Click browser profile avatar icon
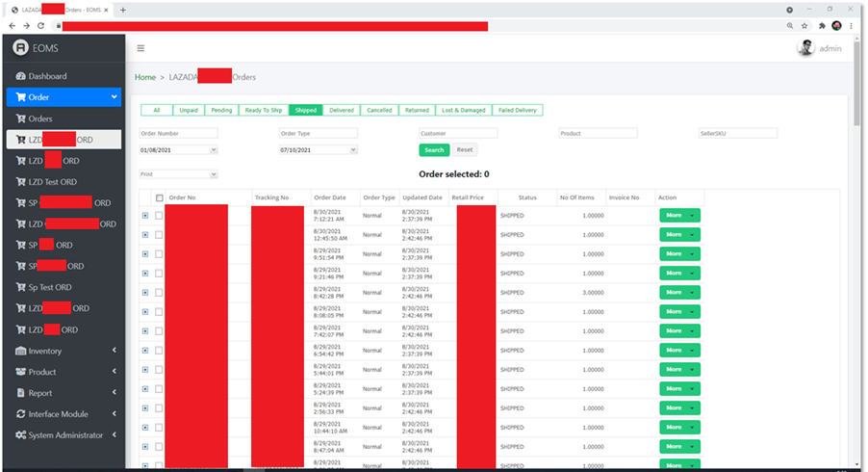This screenshot has height=472, width=868. pos(836,25)
